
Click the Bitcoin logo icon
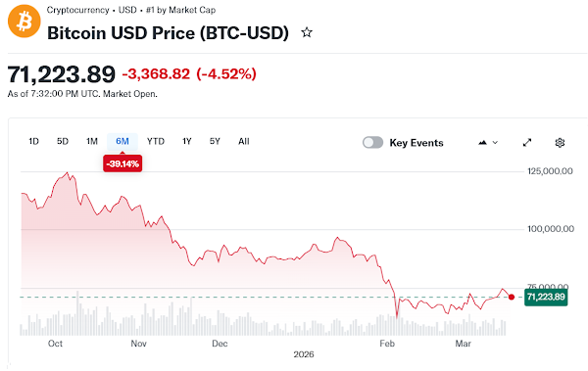(24, 22)
